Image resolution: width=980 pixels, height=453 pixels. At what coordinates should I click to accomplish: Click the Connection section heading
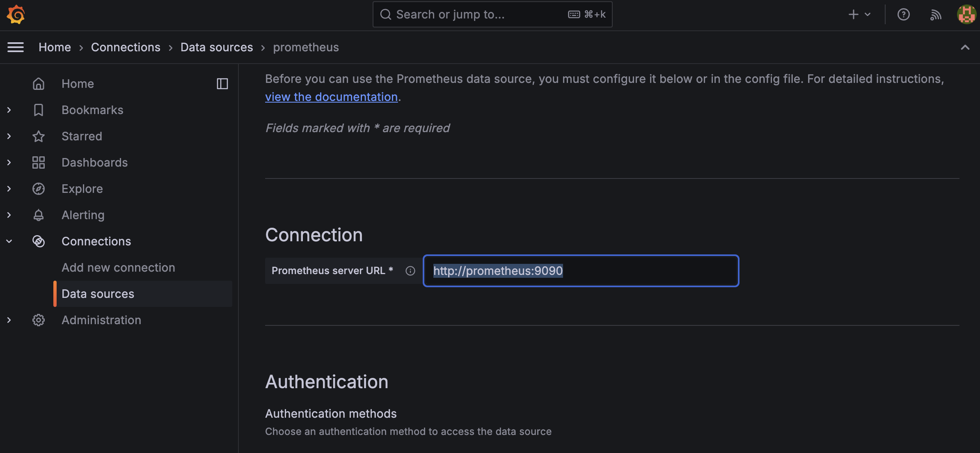point(314,235)
